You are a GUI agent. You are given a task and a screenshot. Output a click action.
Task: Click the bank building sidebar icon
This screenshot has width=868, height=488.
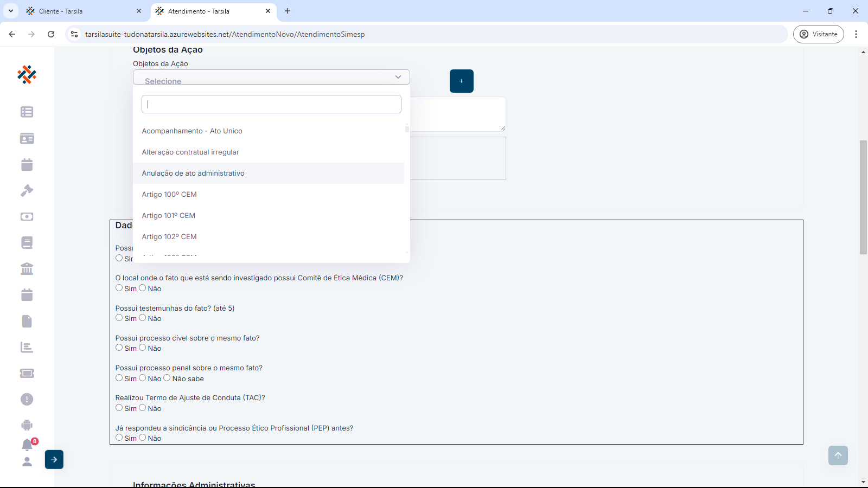click(27, 269)
